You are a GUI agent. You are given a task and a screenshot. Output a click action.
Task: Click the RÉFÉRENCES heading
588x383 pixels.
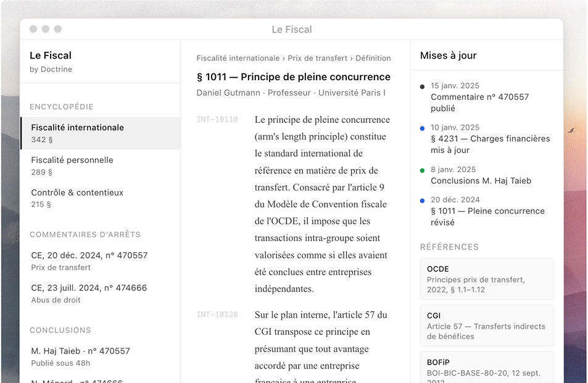(449, 247)
